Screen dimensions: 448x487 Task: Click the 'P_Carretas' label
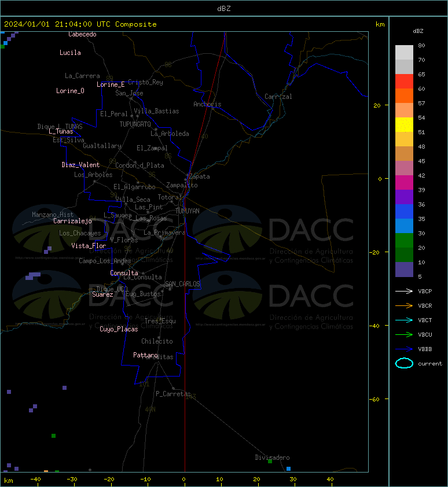point(173,394)
